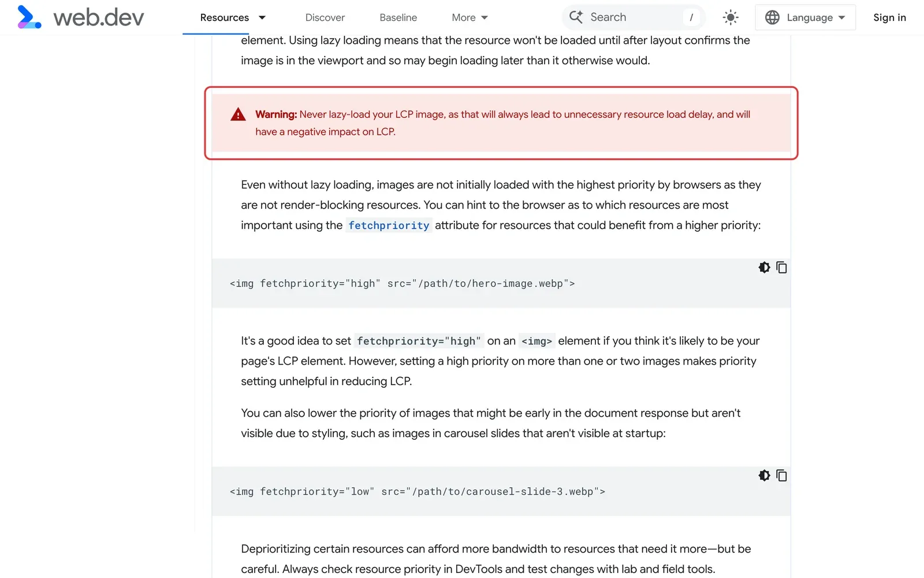Viewport: 924px width, 578px height.
Task: Click the hero-image.webp code line
Action: 403,283
